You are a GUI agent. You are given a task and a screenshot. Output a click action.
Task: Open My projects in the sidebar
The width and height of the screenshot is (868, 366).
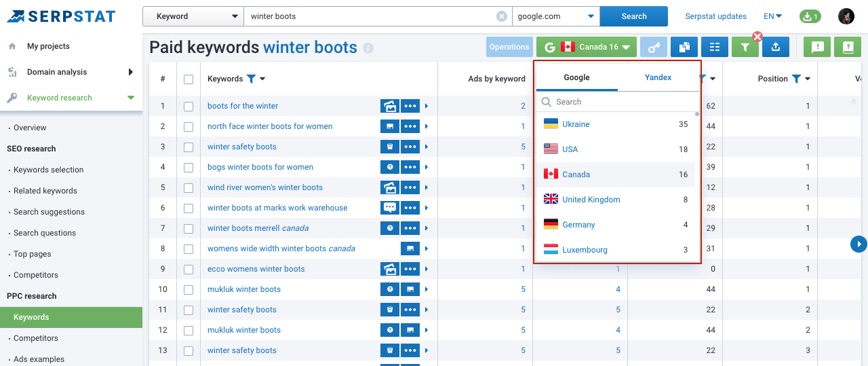(48, 46)
